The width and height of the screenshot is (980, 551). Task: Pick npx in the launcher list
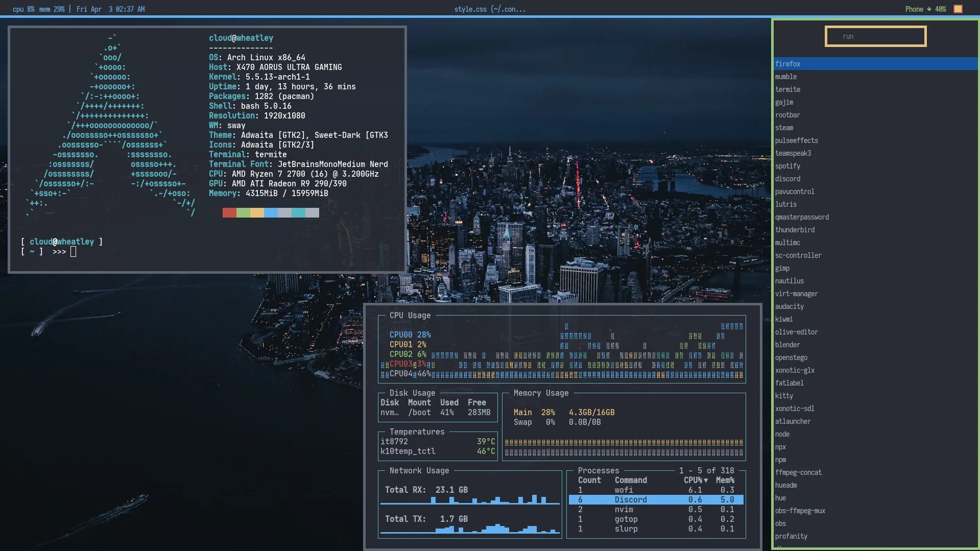[876, 447]
